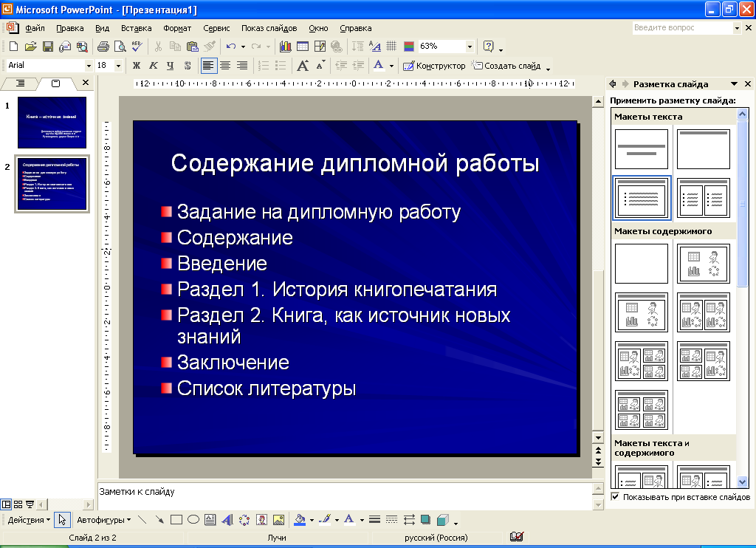Viewport: 756px width, 548px height.
Task: Toggle underline (Ч) formatting
Action: [171, 66]
